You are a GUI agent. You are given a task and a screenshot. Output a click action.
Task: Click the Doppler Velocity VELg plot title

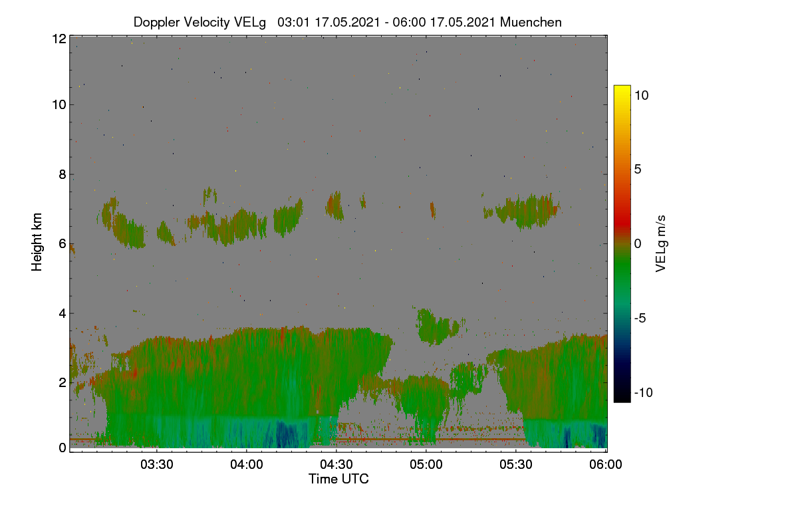pyautogui.click(x=348, y=22)
